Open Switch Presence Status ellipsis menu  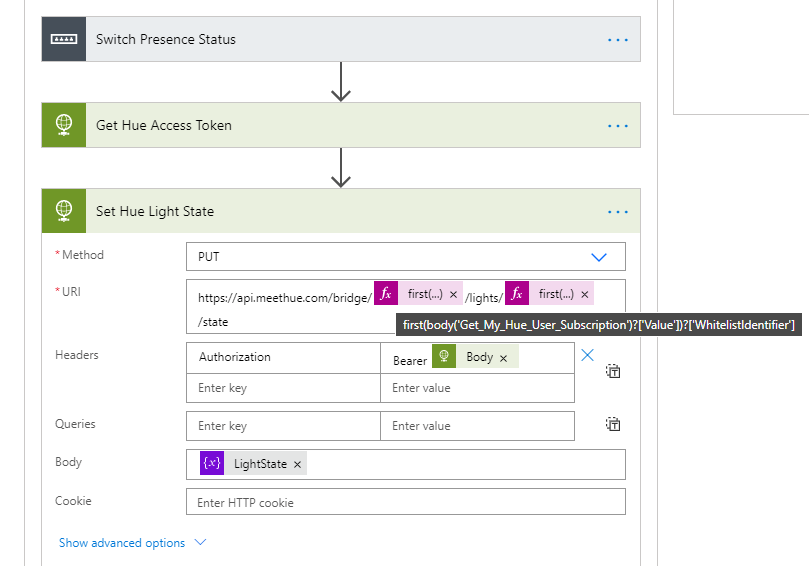coord(617,40)
